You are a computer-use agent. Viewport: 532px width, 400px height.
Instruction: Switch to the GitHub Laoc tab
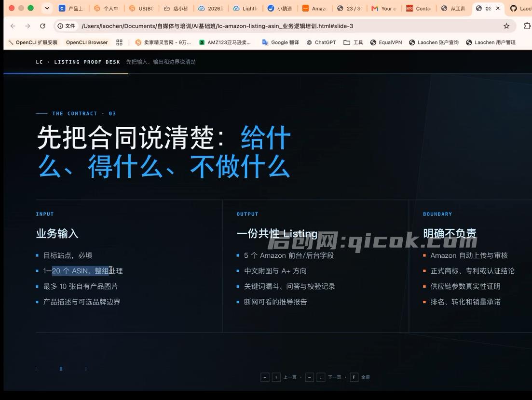[520, 9]
